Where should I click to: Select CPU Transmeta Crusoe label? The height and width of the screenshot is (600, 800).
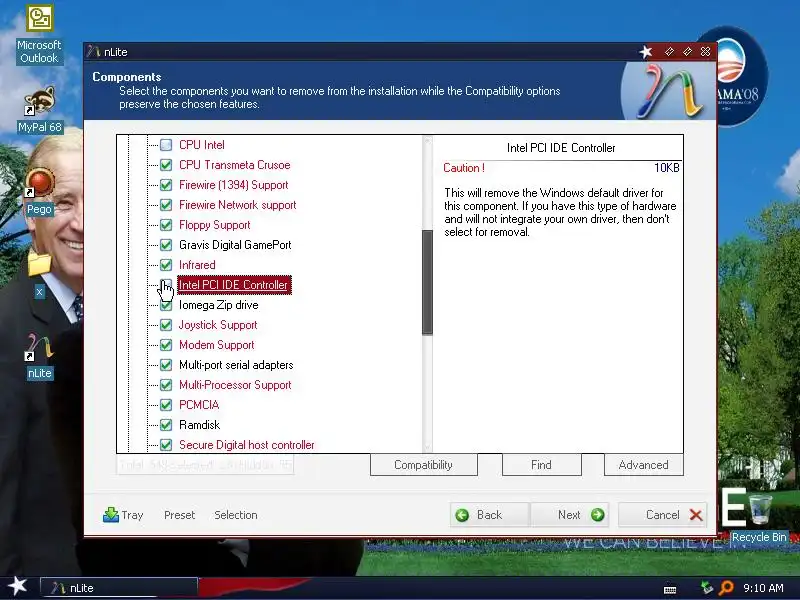click(235, 165)
